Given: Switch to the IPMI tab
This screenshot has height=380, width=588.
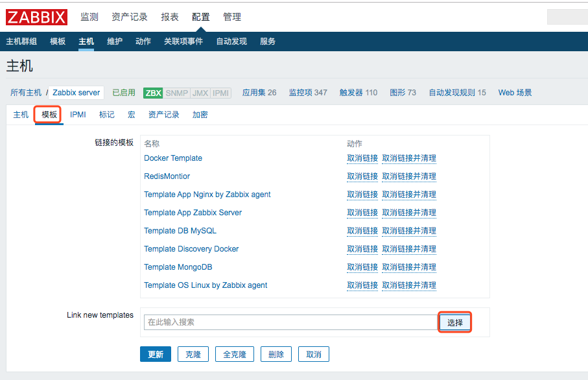Looking at the screenshot, I should 78,115.
